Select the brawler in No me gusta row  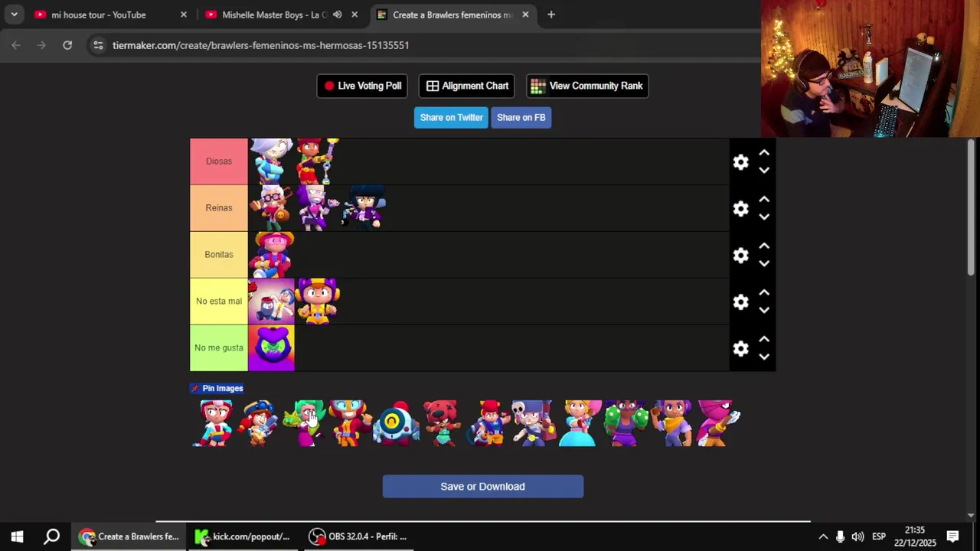pyautogui.click(x=271, y=348)
